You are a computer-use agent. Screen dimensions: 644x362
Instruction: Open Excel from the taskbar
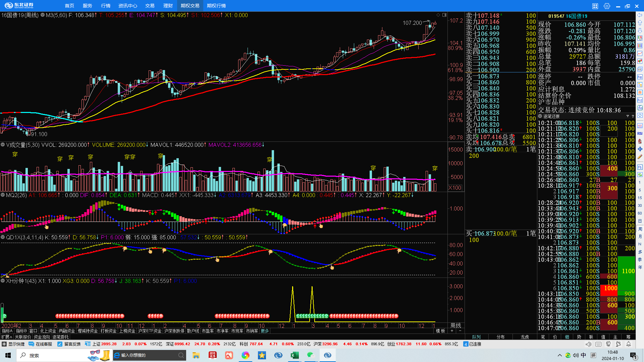(295, 355)
